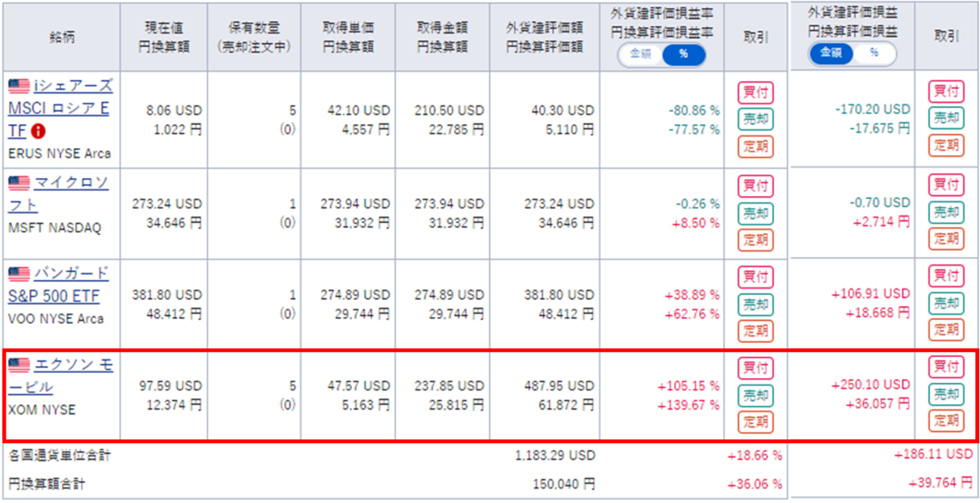The width and height of the screenshot is (980, 503).
Task: Click 定期 beside XOM +36,057 円
Action: (x=946, y=421)
